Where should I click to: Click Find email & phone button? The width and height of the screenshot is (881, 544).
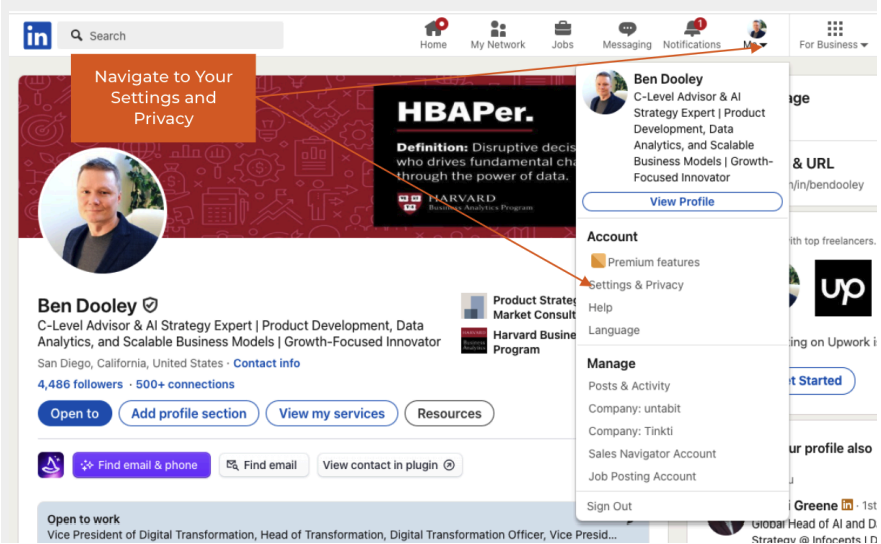coord(142,465)
